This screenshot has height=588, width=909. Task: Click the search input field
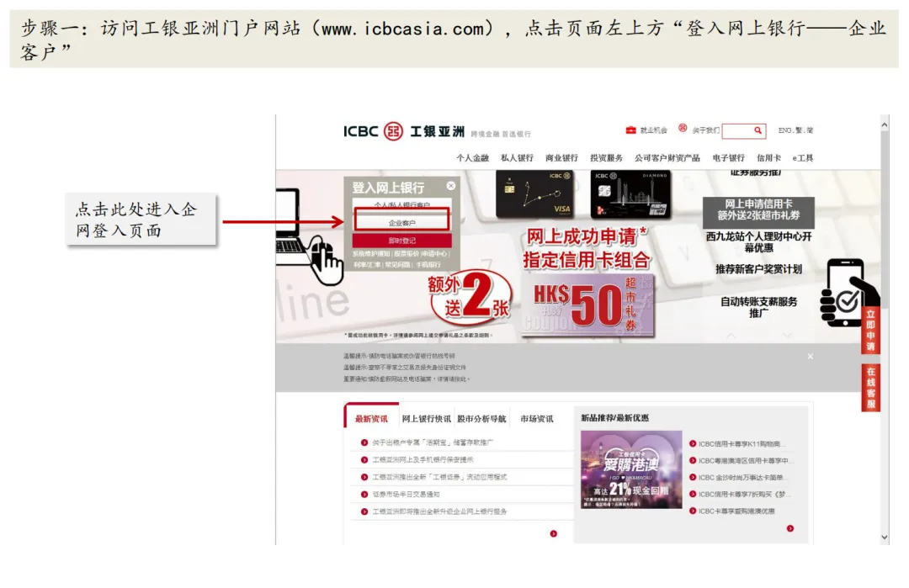pyautogui.click(x=736, y=131)
